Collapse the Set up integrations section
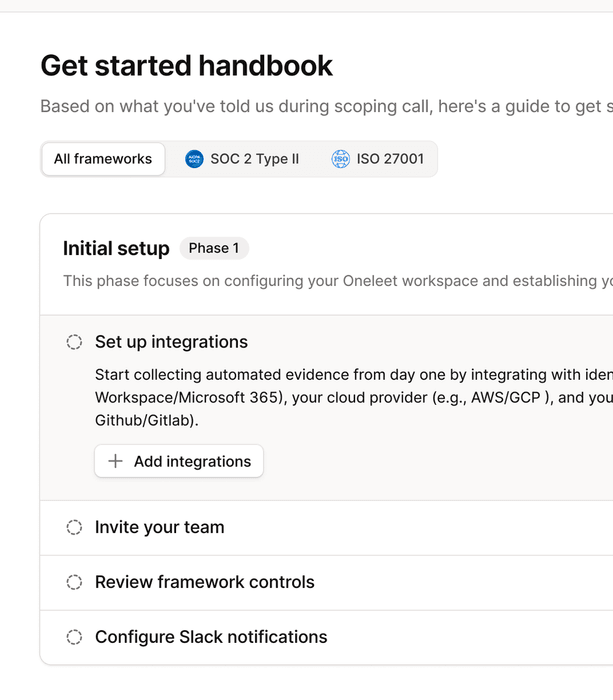Viewport: 613px width, 700px height. [171, 342]
